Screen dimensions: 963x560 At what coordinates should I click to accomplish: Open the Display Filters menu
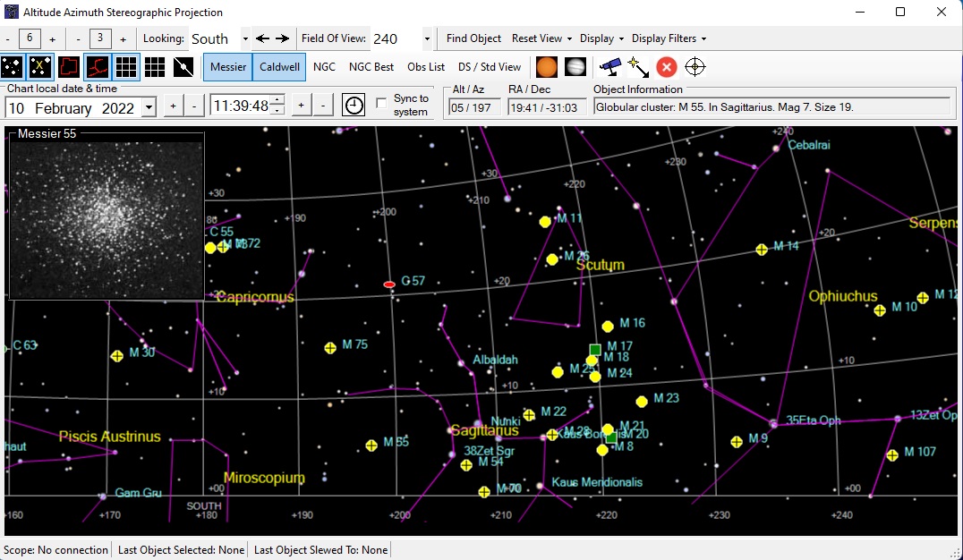coord(669,38)
